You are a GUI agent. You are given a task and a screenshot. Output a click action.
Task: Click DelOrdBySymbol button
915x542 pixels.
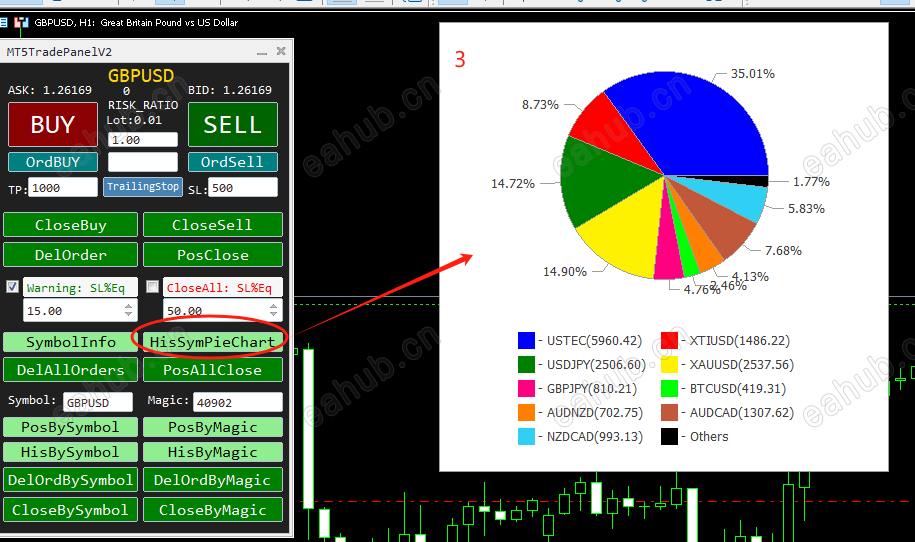pyautogui.click(x=71, y=480)
